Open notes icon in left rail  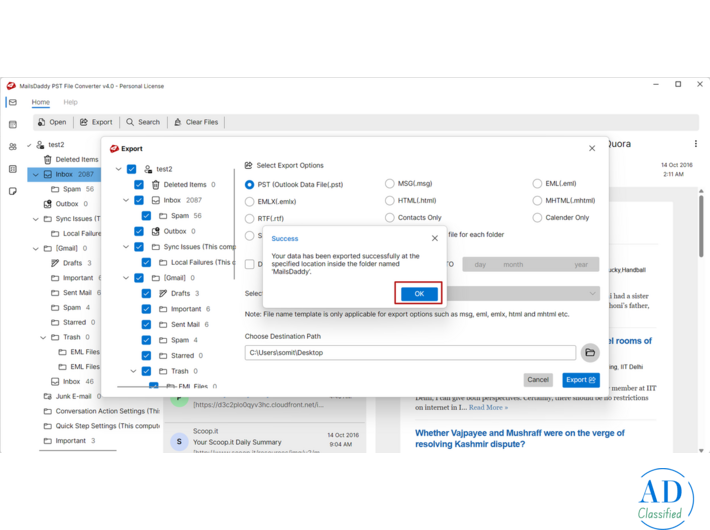coord(13,191)
